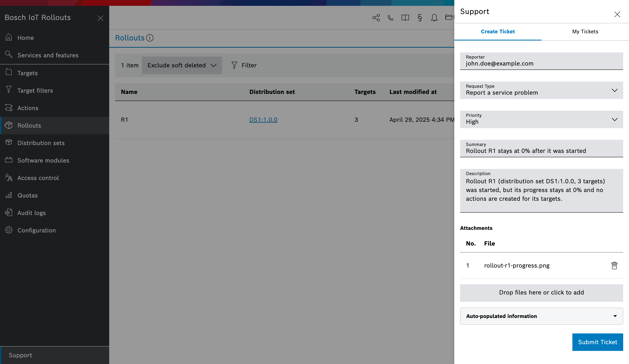Click Support at the sidebar bottom
The width and height of the screenshot is (629, 364).
pos(54,355)
